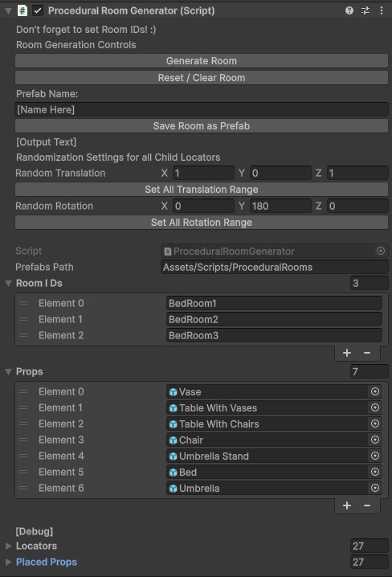
Task: Open component presets icon
Action: [x=365, y=10]
